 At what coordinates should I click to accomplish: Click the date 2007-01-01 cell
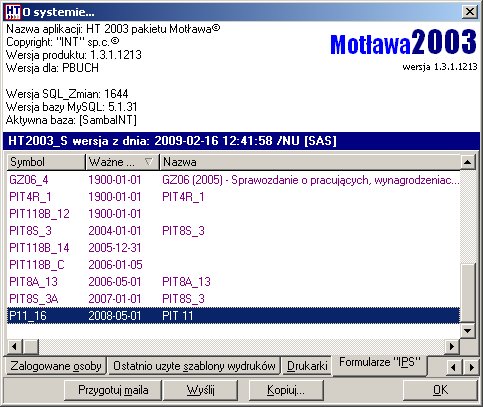(115, 299)
